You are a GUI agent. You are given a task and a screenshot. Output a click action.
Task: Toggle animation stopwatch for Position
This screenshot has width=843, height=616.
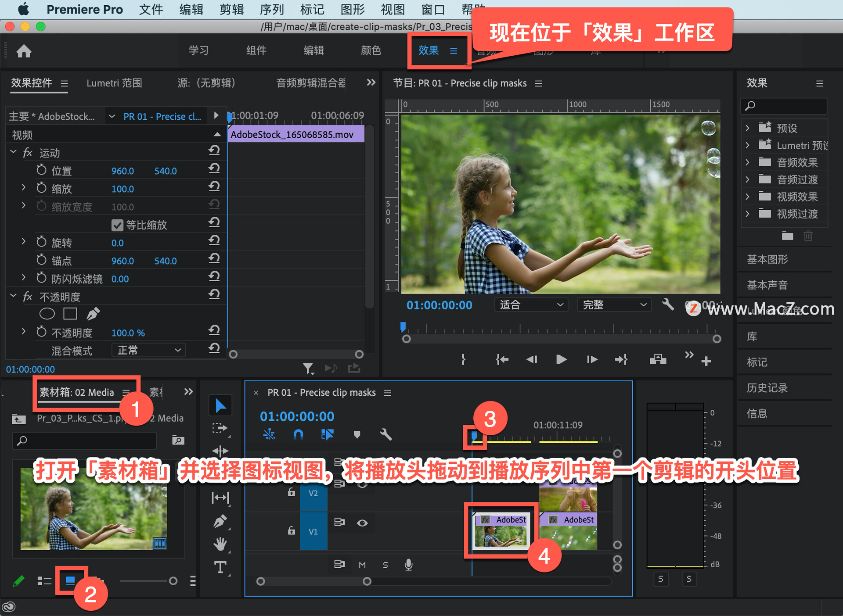[x=41, y=170]
